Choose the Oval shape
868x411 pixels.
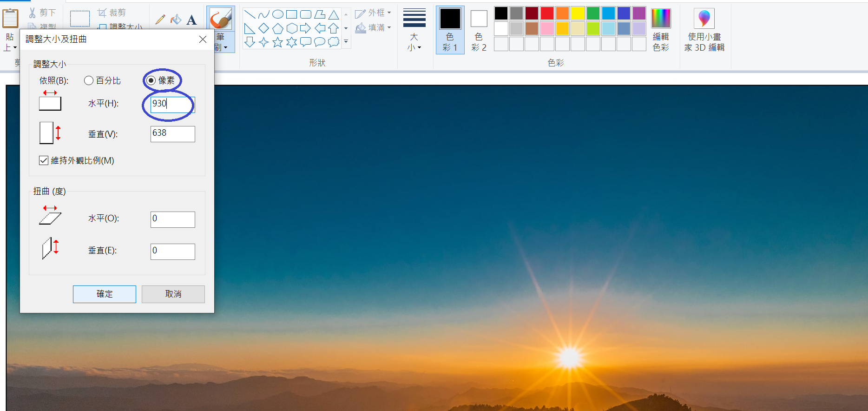(x=277, y=14)
